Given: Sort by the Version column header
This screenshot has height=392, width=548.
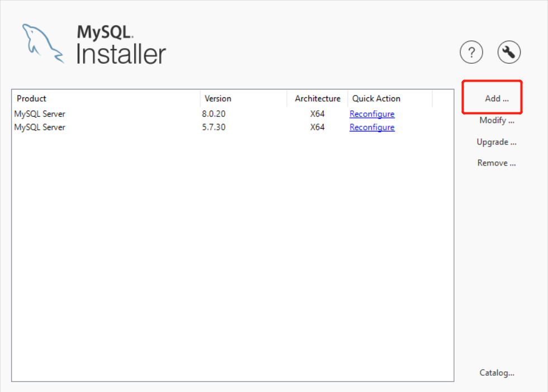Looking at the screenshot, I should (x=244, y=98).
